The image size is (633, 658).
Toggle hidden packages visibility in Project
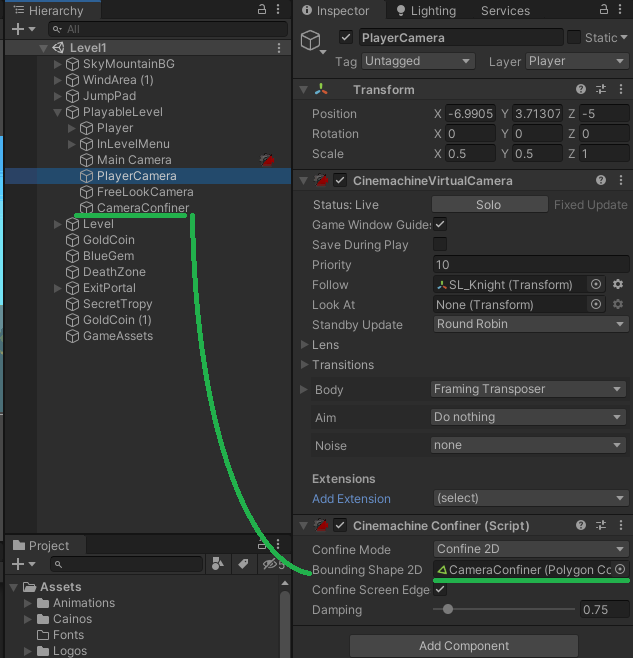point(273,564)
